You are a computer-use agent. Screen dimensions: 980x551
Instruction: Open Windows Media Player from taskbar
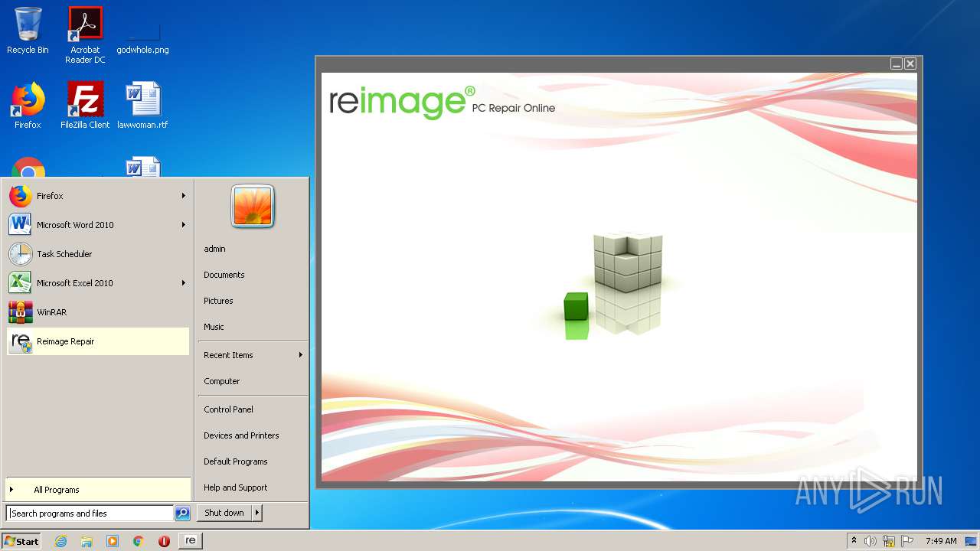pos(113,541)
